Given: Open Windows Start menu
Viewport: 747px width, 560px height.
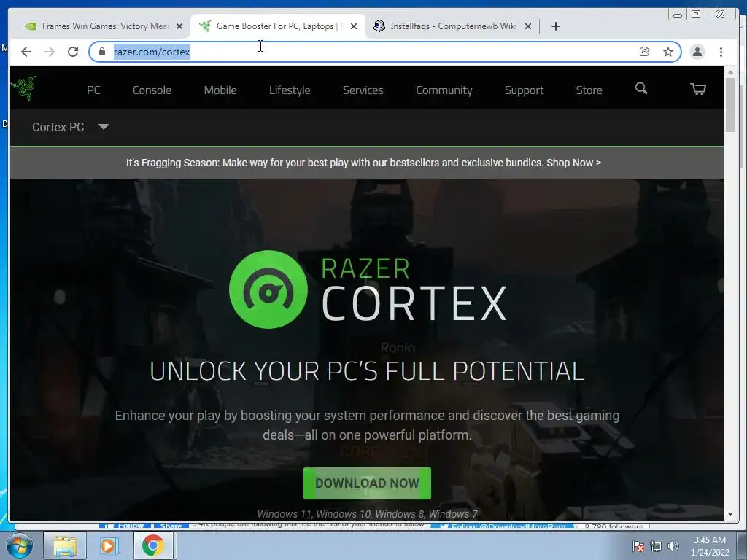Looking at the screenshot, I should 19,545.
